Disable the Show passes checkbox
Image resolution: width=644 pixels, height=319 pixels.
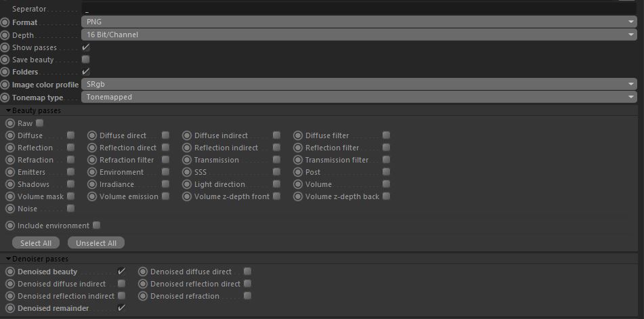[86, 47]
